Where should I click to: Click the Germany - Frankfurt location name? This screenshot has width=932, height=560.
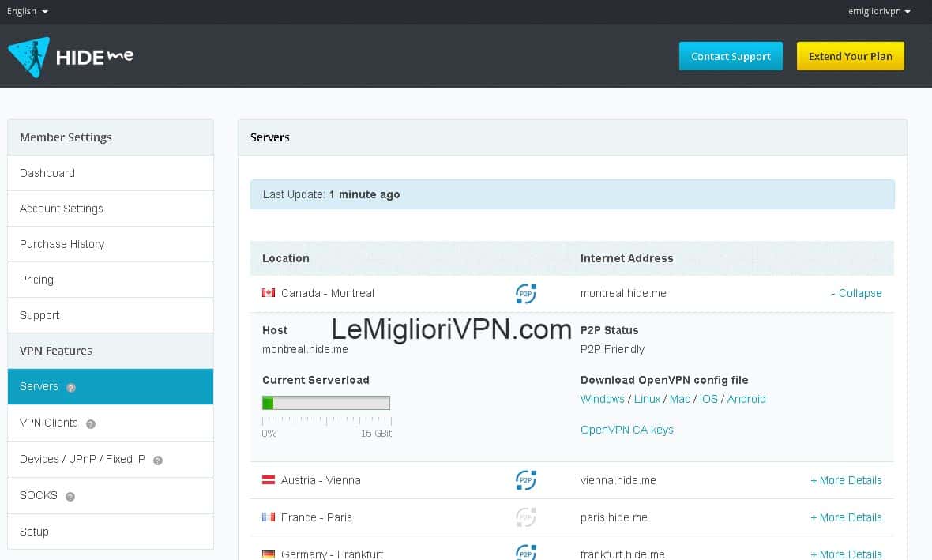click(x=332, y=554)
